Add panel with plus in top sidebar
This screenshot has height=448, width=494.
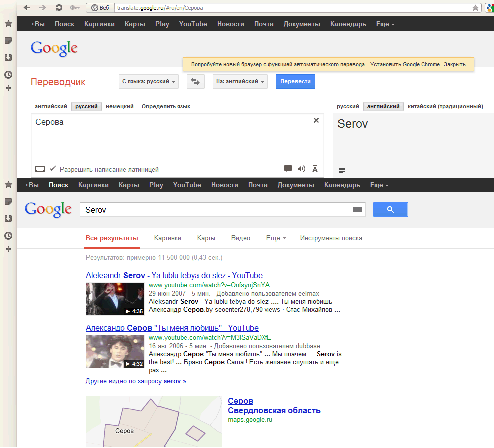click(8, 88)
